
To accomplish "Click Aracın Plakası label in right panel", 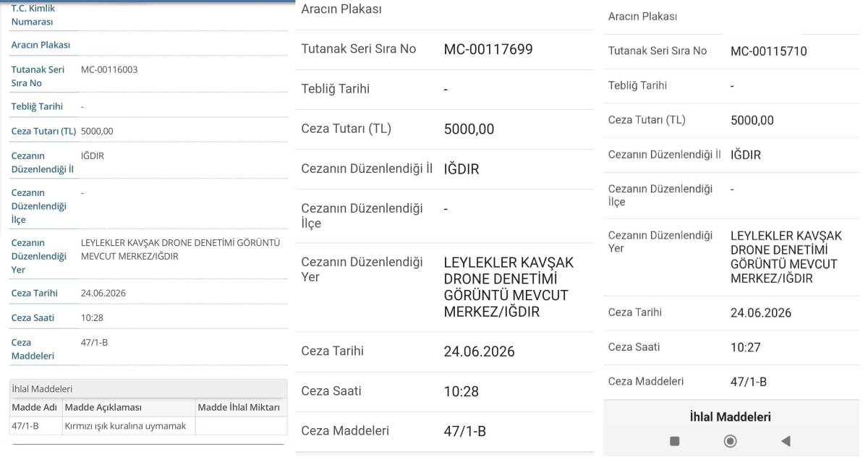I will [643, 17].
